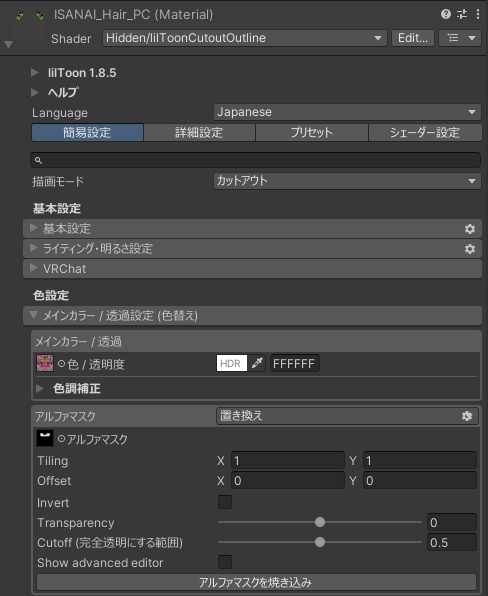
Task: Click the second material icon beside the title
Action: pyautogui.click(x=40, y=15)
